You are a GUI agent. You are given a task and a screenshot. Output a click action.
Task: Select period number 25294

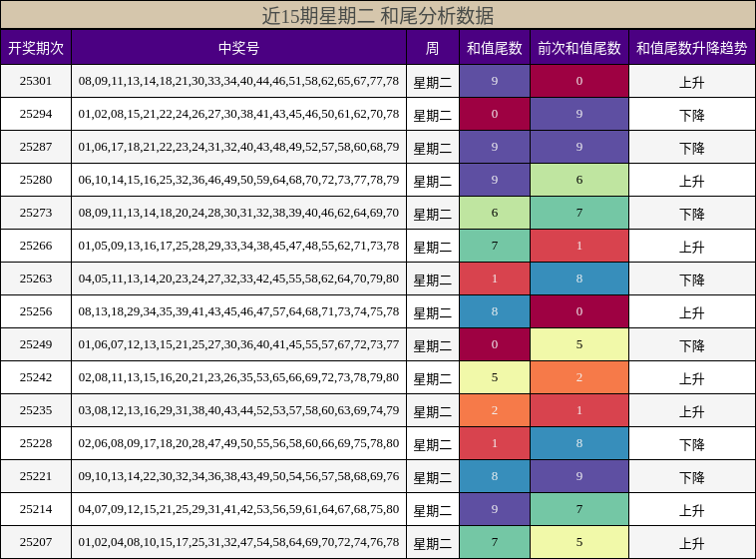[36, 114]
